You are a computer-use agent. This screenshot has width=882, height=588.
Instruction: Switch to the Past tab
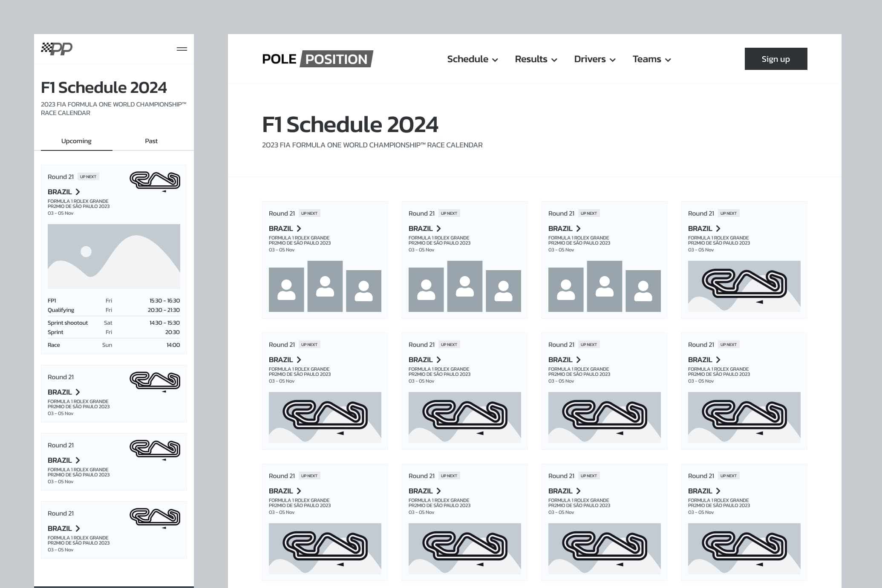pos(151,141)
